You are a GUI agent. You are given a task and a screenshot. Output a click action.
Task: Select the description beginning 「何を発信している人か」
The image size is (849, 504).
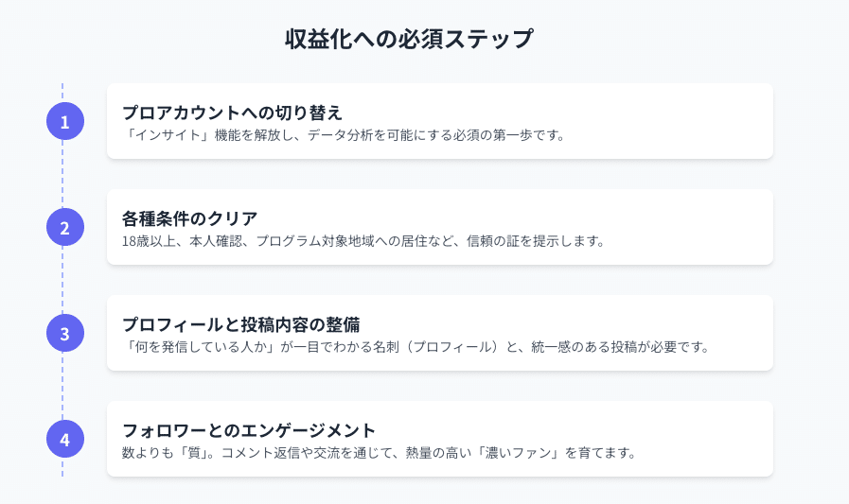click(416, 346)
